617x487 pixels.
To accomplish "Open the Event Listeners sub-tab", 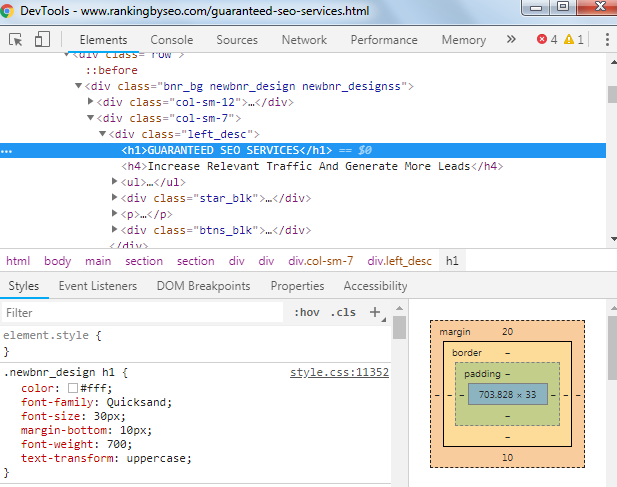I will coord(98,286).
